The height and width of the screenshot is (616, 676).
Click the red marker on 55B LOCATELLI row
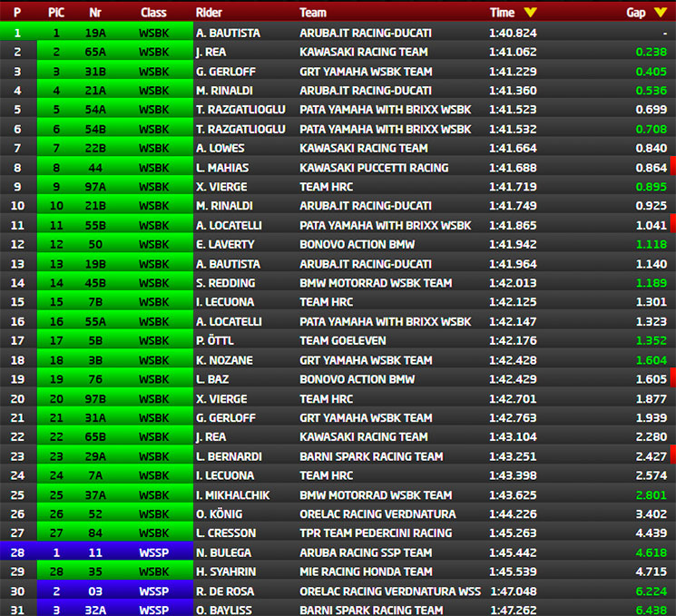point(673,224)
